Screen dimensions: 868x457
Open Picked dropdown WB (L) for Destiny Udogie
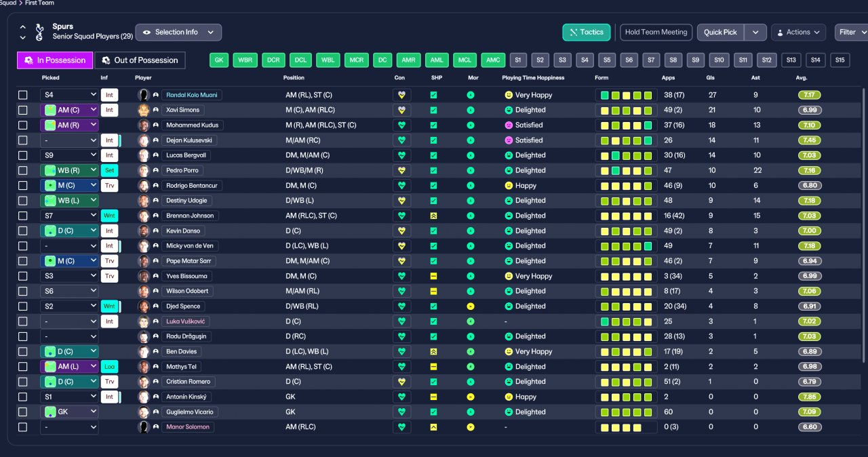coord(69,201)
